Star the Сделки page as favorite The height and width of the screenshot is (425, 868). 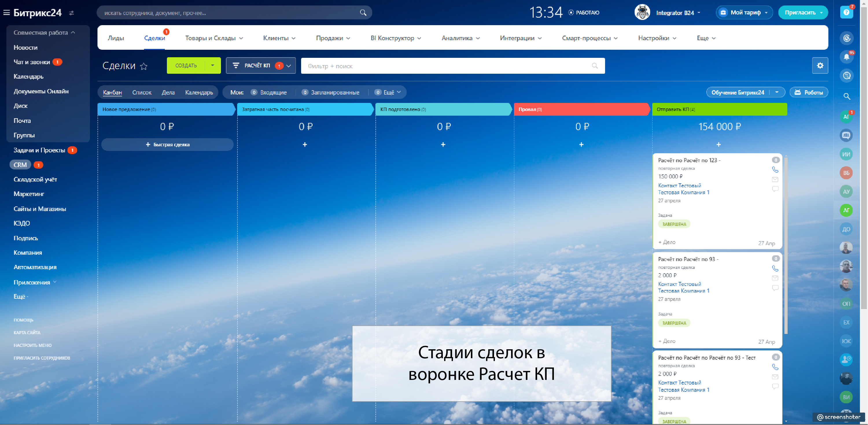[x=144, y=66]
